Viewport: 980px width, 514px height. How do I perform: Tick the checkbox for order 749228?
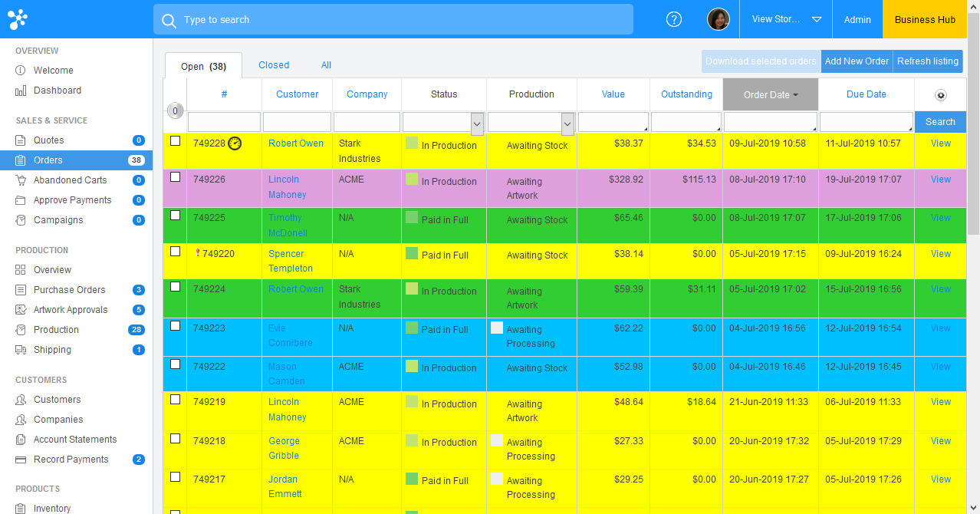pos(175,141)
